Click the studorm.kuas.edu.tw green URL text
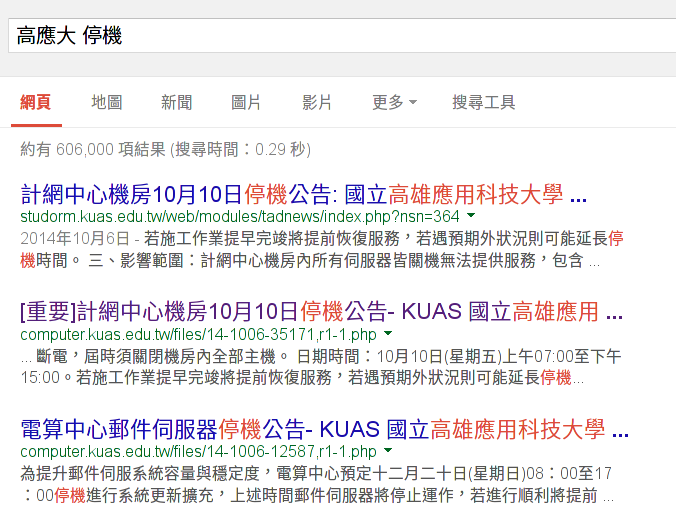The height and width of the screenshot is (526, 676). coord(240,216)
